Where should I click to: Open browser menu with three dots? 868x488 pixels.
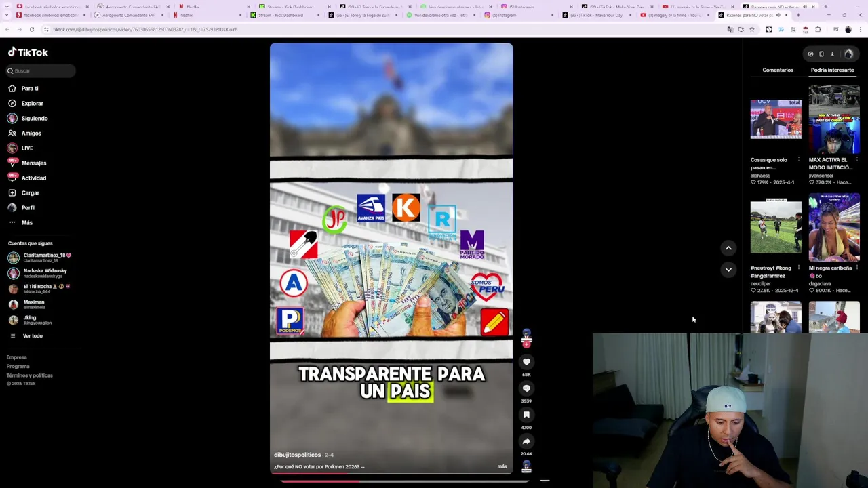point(859,29)
